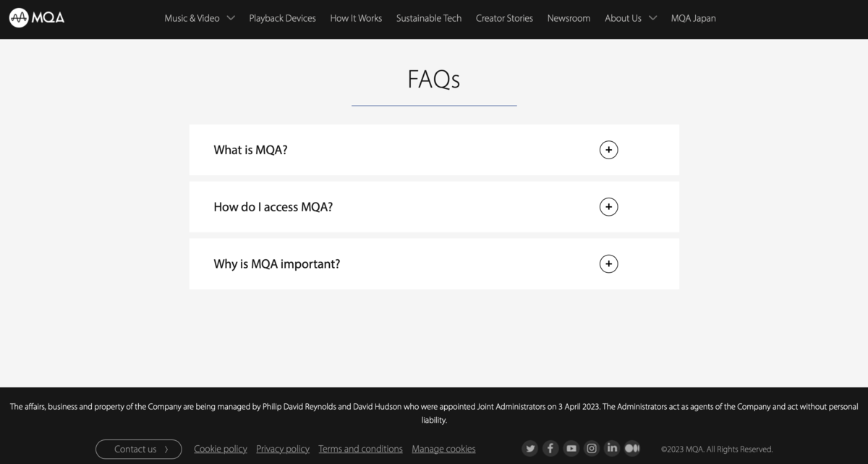Click the FAQs page heading

pyautogui.click(x=434, y=79)
